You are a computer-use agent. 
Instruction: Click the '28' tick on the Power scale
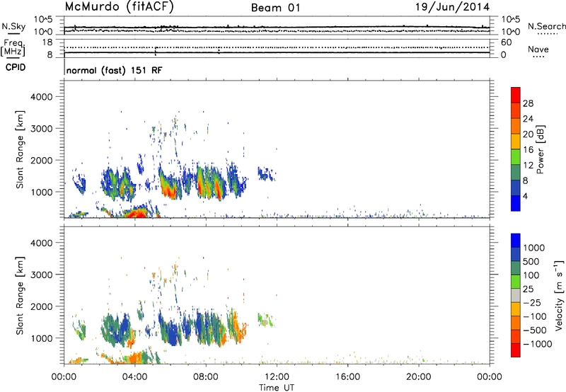click(x=528, y=103)
